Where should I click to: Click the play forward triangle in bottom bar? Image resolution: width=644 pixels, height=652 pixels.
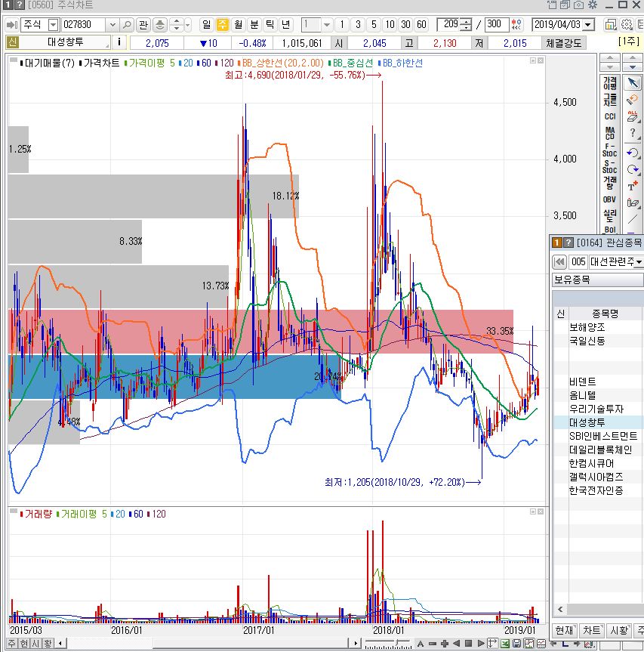481,644
